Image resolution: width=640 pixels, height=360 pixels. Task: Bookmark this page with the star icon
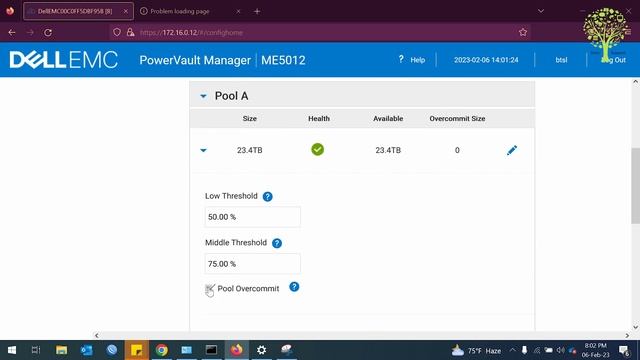coord(523,32)
